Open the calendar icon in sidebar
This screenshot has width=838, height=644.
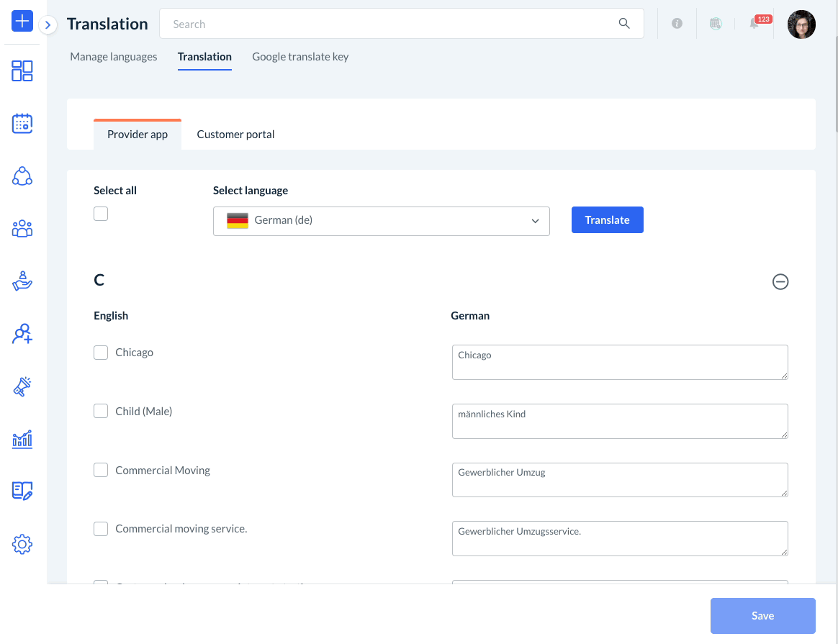[22, 124]
